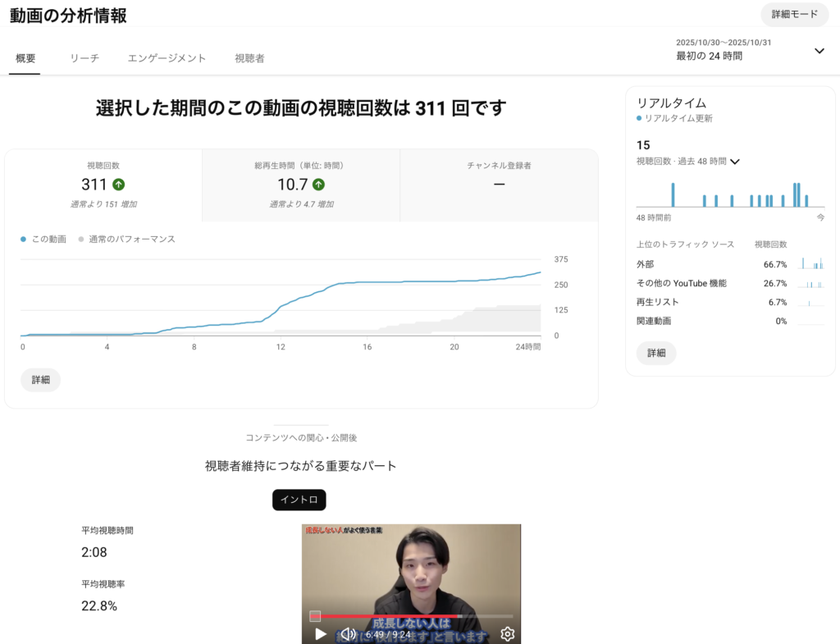Expand the date range dropdown chevron

[819, 51]
